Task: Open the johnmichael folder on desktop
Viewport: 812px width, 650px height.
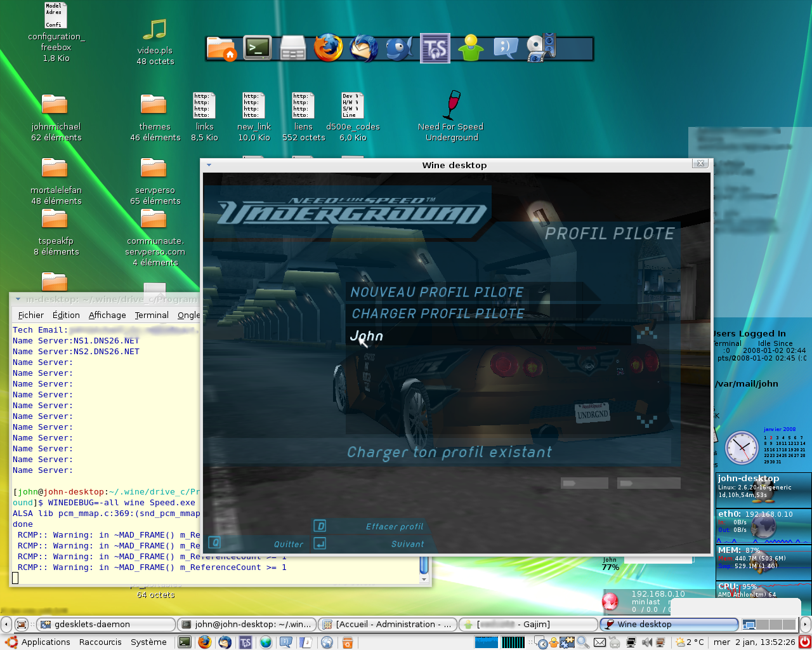Action: (x=55, y=118)
